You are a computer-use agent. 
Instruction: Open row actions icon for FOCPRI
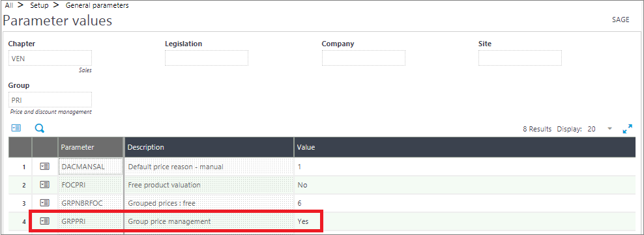coord(44,185)
